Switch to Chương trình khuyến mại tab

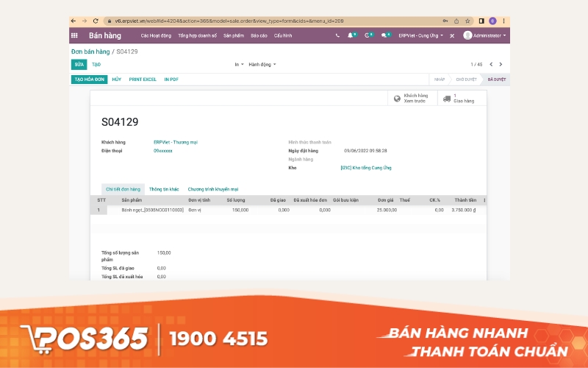pos(213,189)
